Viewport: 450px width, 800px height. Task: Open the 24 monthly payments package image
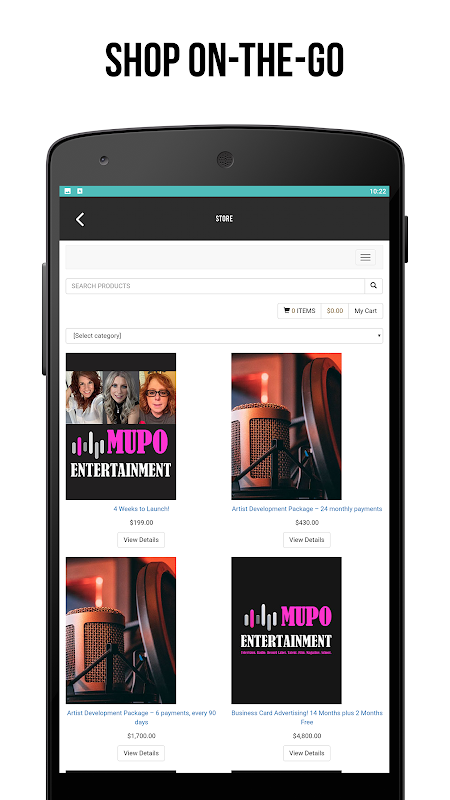(286, 426)
